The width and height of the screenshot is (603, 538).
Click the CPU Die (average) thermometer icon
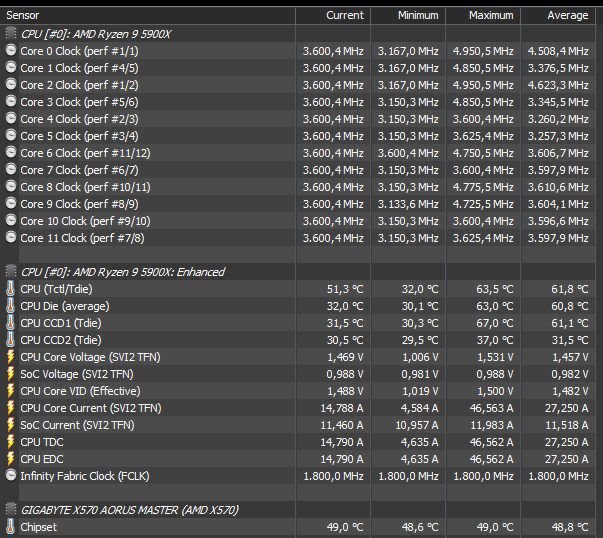click(10, 306)
